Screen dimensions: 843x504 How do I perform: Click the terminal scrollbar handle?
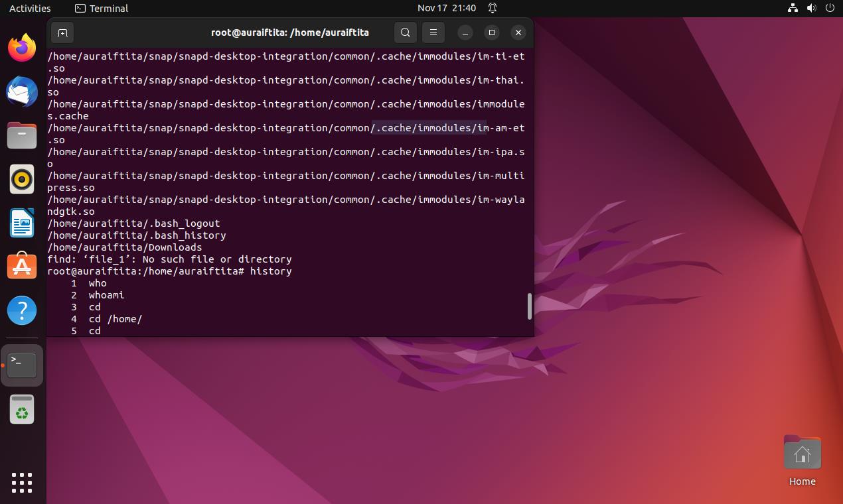[x=529, y=306]
